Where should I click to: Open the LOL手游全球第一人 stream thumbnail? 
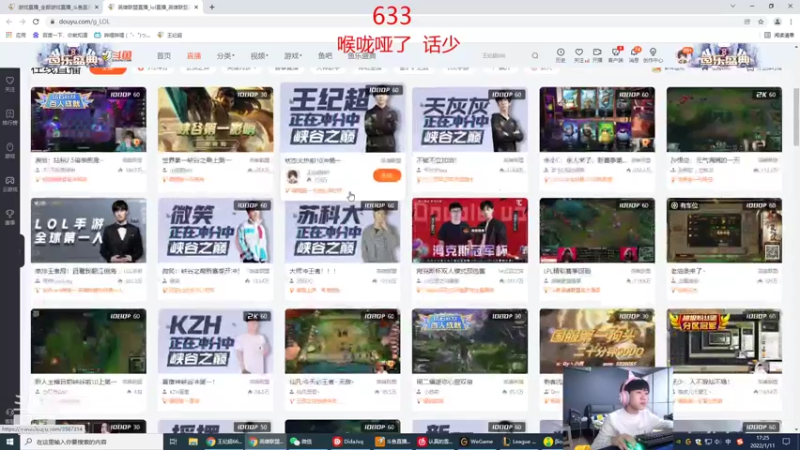click(x=88, y=231)
